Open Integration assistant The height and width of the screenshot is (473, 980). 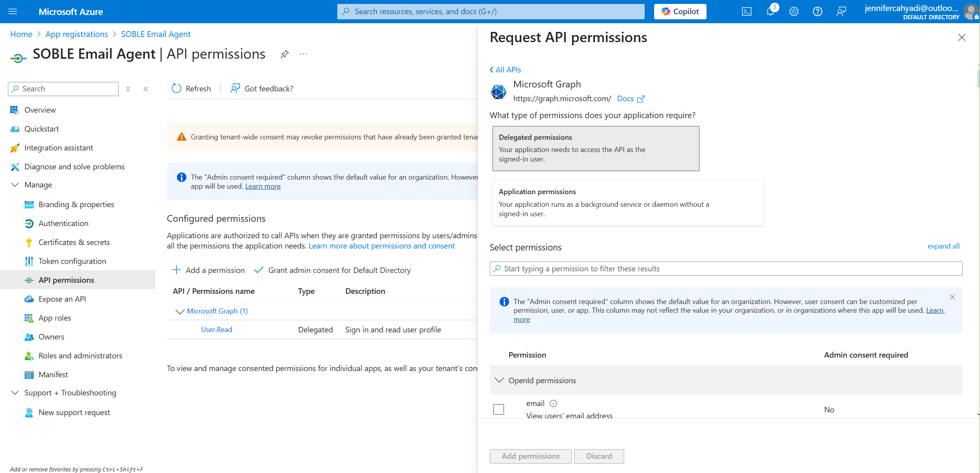click(58, 148)
